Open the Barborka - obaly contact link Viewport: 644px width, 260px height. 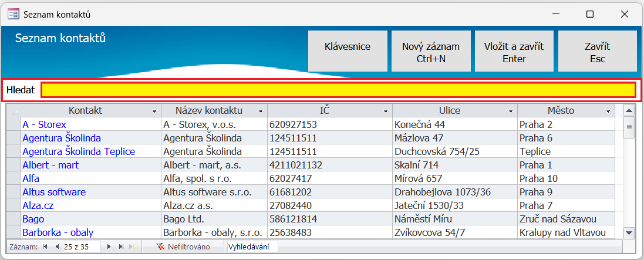click(x=58, y=233)
